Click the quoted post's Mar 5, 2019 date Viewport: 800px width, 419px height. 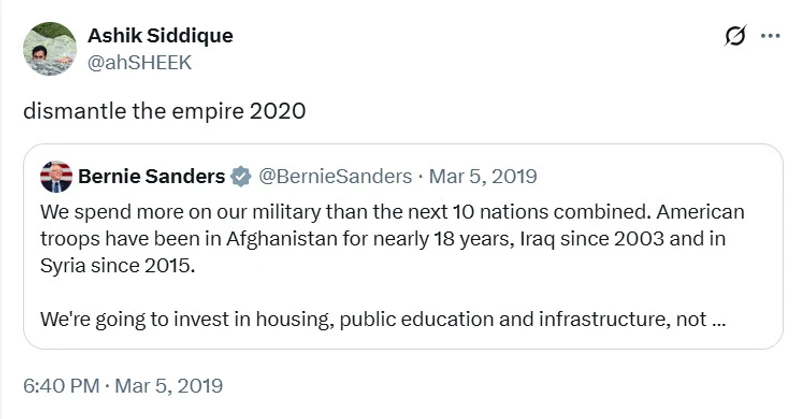[483, 177]
